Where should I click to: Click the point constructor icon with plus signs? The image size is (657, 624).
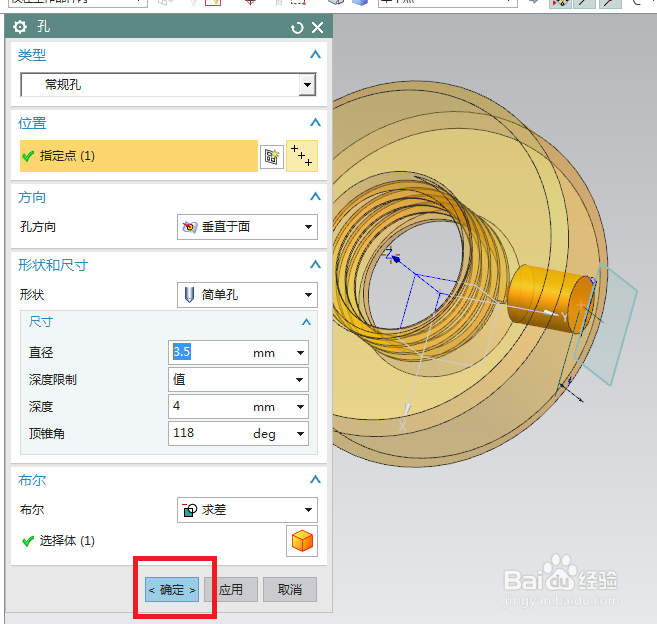click(x=302, y=156)
